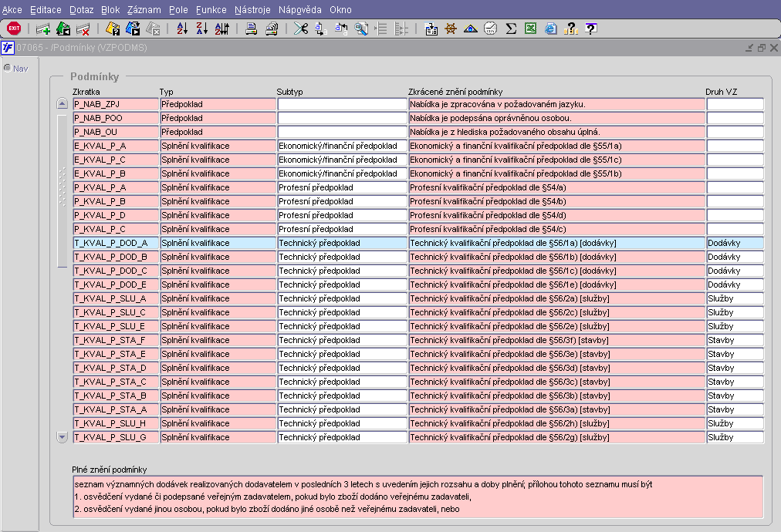Click the condition text ending §54/c)
781x532 pixels.
tap(557, 230)
